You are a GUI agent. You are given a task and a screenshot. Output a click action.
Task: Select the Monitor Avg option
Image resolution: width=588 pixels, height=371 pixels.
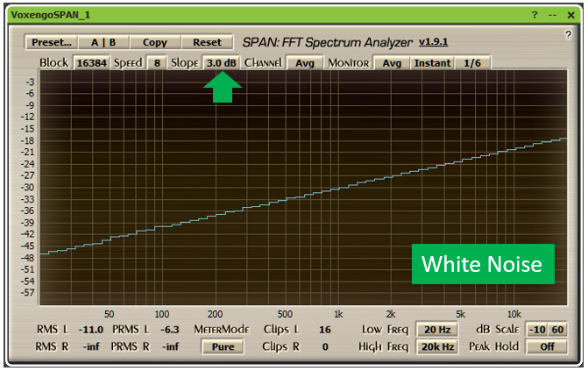pyautogui.click(x=392, y=62)
